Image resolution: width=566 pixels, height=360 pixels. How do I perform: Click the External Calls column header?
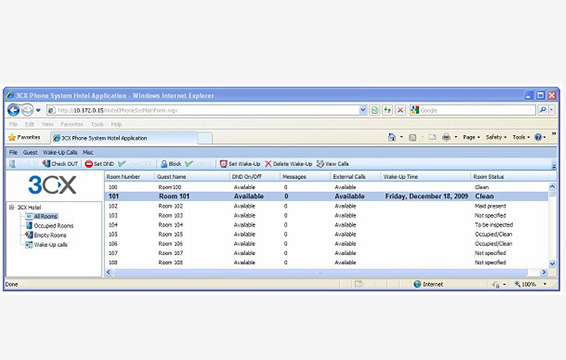356,177
